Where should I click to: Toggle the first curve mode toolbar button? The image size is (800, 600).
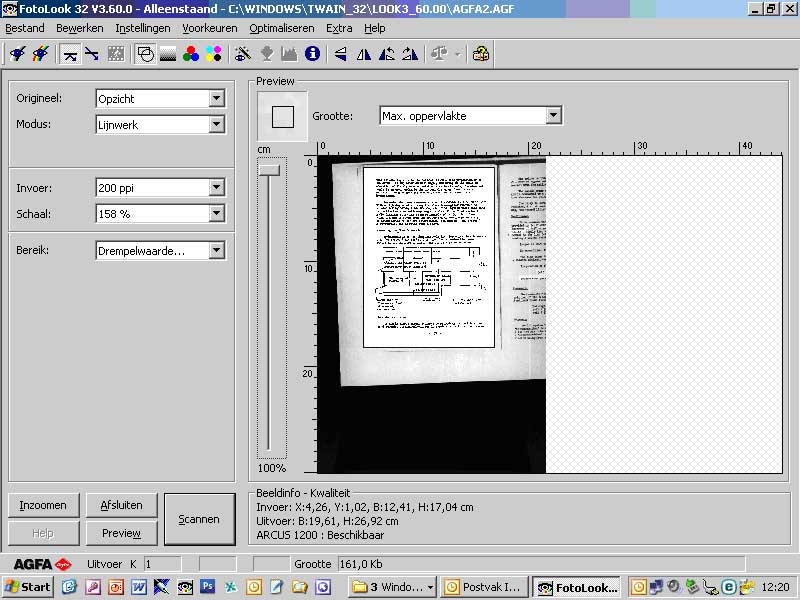71,54
